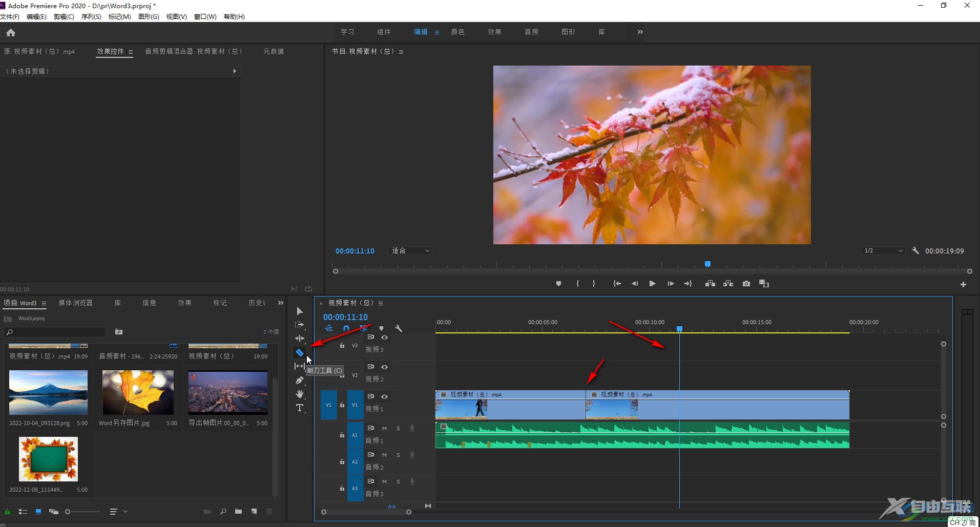
Task: Switch project panel to list view
Action: point(23,512)
